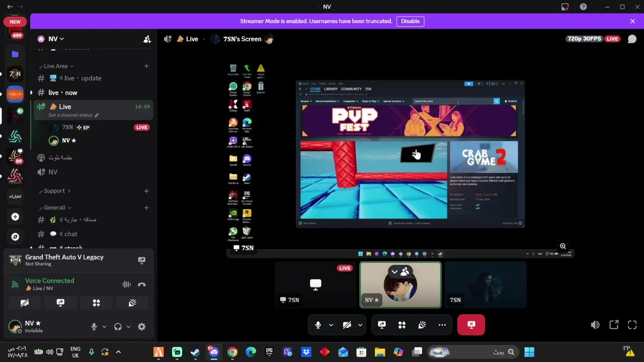Open input device arrow in user panel
644x362 pixels.
tap(104, 327)
